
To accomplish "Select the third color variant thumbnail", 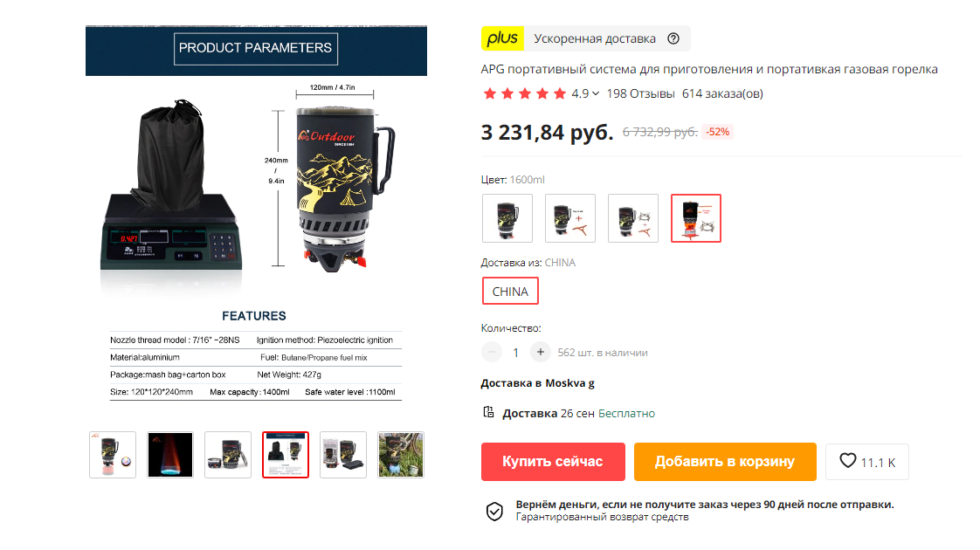I will point(633,218).
